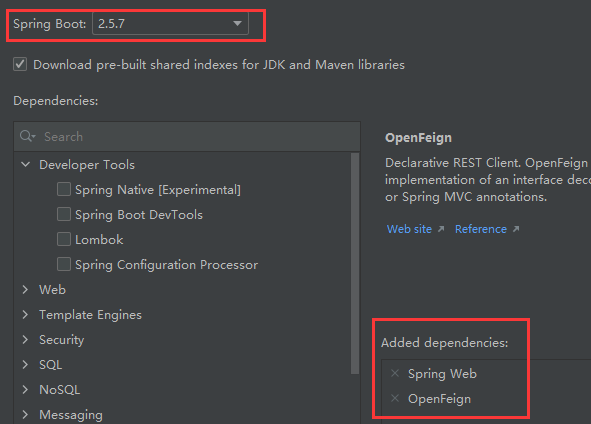Click the dependencies Search field
This screenshot has height=424, width=591.
(187, 136)
